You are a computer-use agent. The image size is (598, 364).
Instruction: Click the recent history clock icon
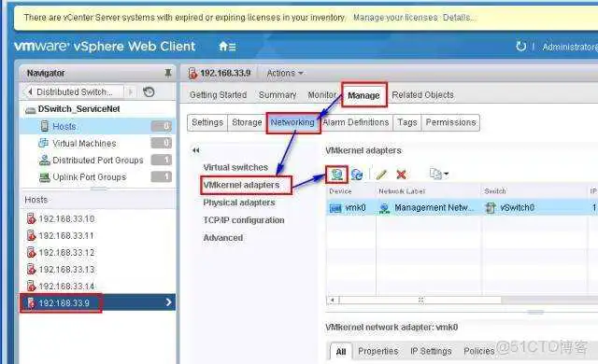tap(149, 91)
